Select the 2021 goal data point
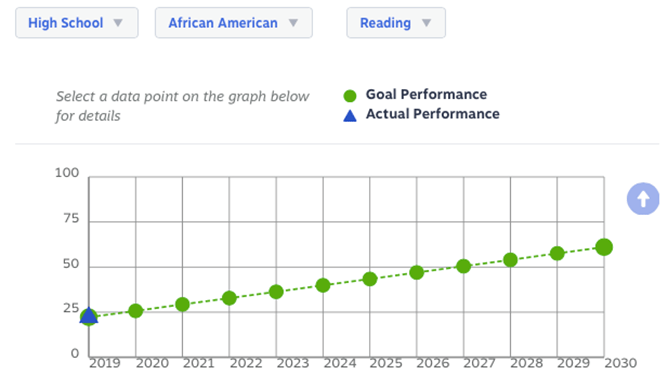Viewport: 668px width, 388px height. (182, 305)
